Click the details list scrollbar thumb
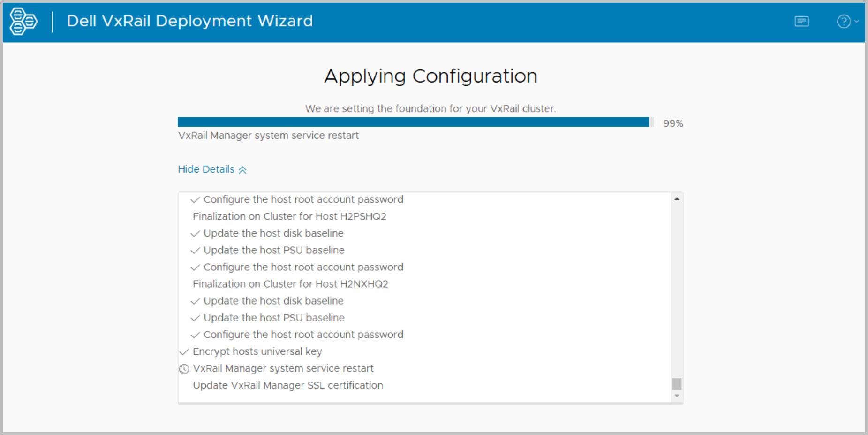Screen dimensions: 868x435 pyautogui.click(x=677, y=384)
